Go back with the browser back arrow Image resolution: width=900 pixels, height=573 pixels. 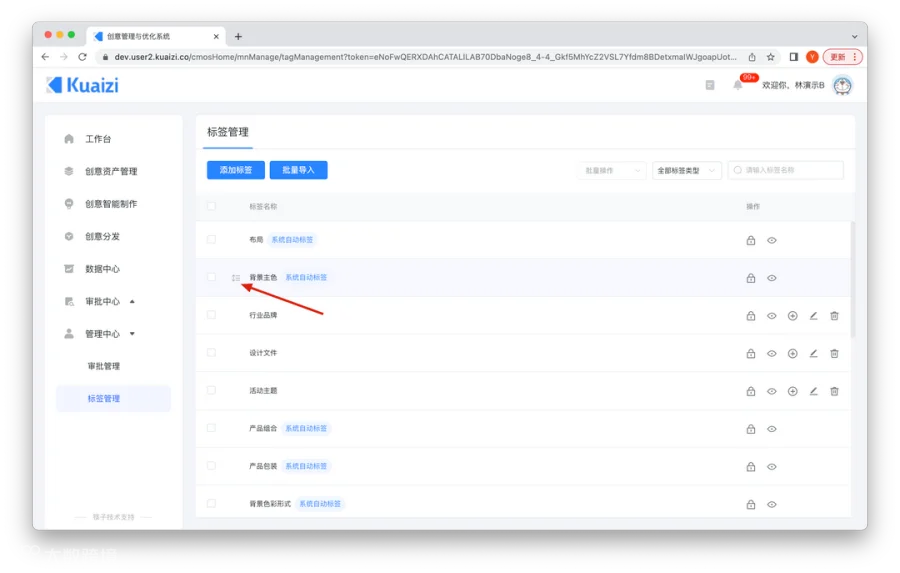(45, 57)
